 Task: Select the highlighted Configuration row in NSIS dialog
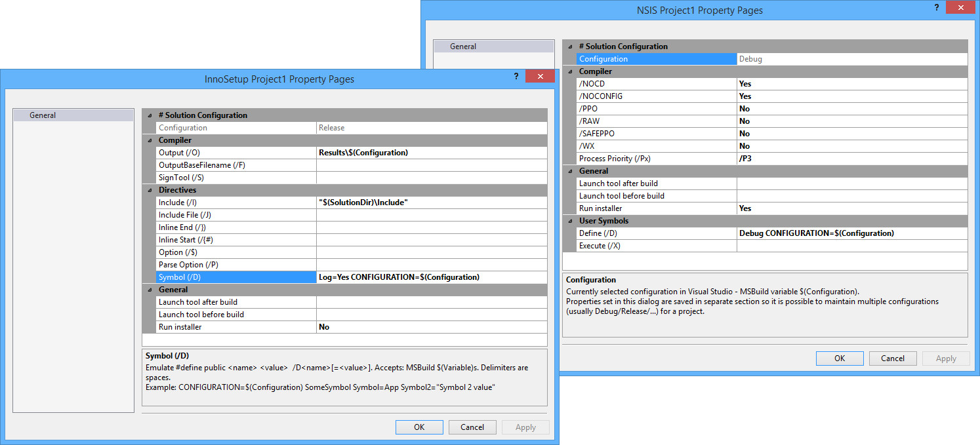[657, 59]
